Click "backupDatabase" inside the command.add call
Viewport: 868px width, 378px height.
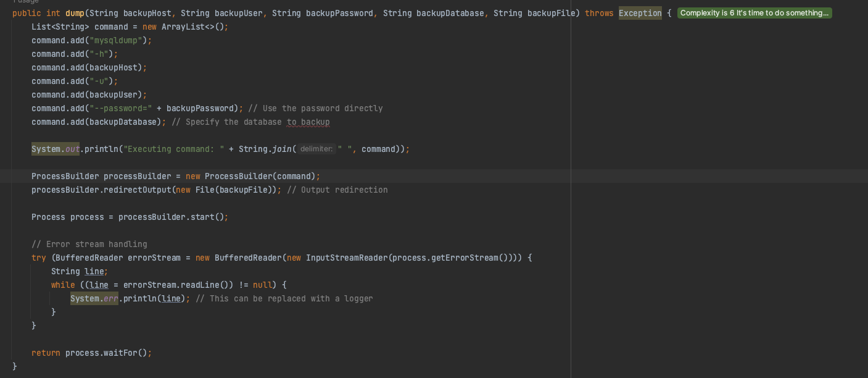(x=123, y=122)
